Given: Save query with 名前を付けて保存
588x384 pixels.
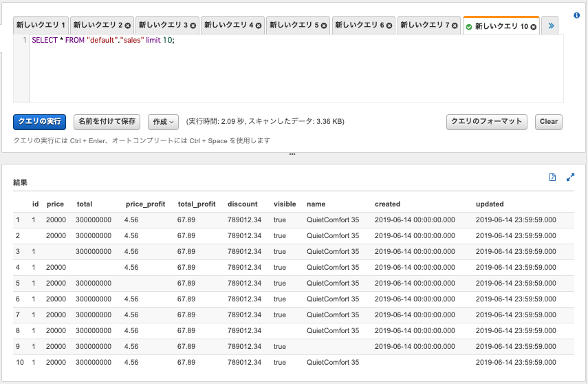Looking at the screenshot, I should click(107, 122).
